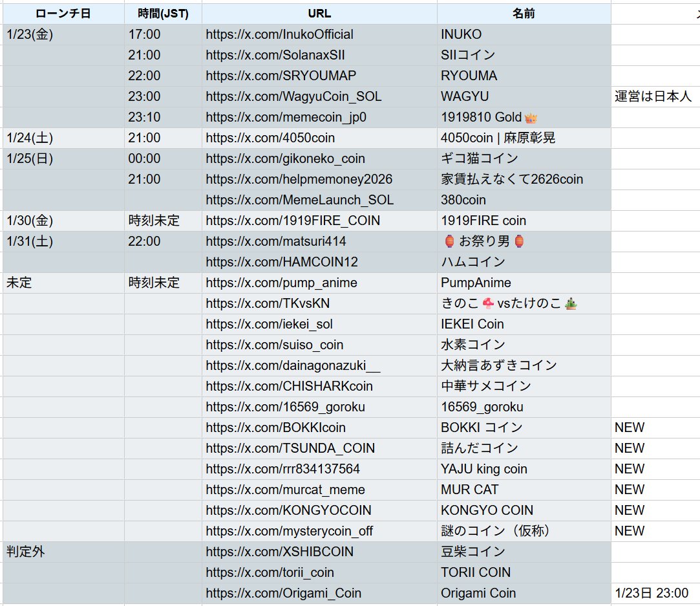This screenshot has height=606, width=700.
Task: Open the TSUNDA_COIN URL
Action: click(290, 448)
